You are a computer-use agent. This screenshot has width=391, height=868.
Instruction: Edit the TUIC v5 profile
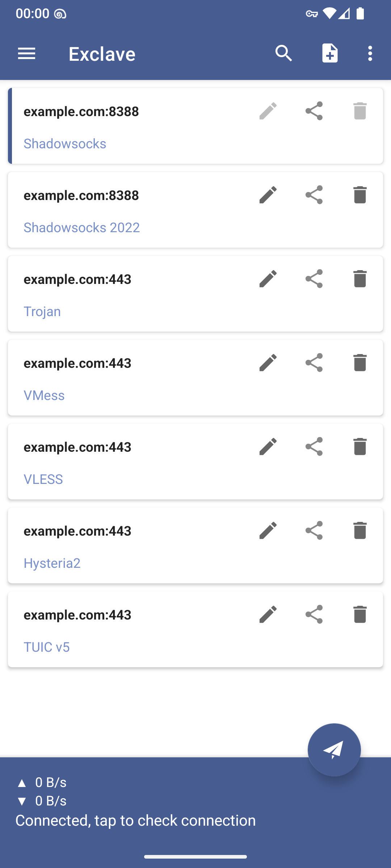268,614
